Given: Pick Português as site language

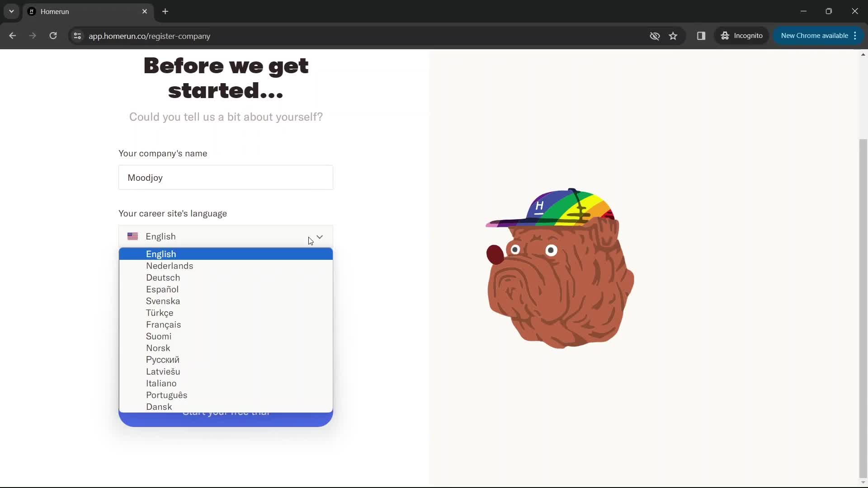Looking at the screenshot, I should coord(226,395).
